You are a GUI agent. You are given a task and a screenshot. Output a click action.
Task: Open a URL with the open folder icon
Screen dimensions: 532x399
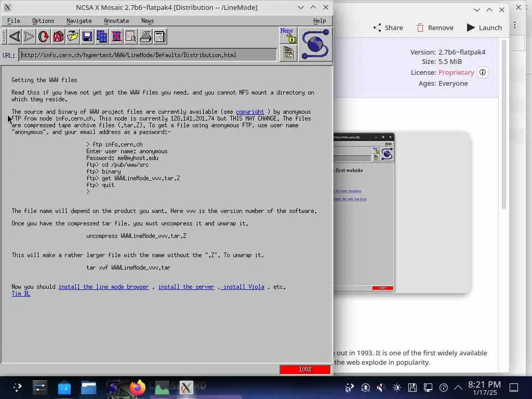(x=73, y=37)
